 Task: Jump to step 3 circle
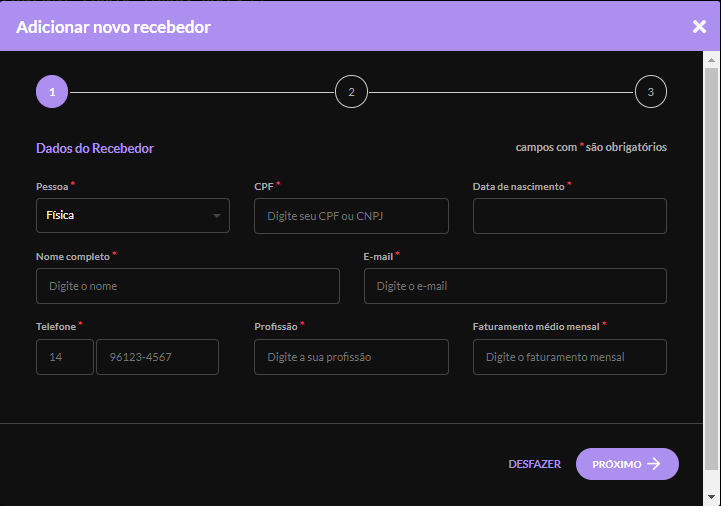click(651, 92)
